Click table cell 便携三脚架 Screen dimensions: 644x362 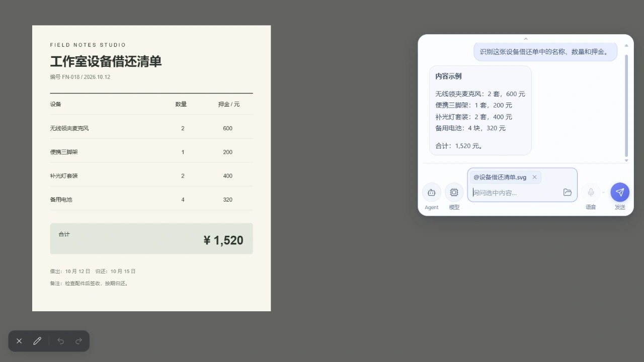[64, 152]
